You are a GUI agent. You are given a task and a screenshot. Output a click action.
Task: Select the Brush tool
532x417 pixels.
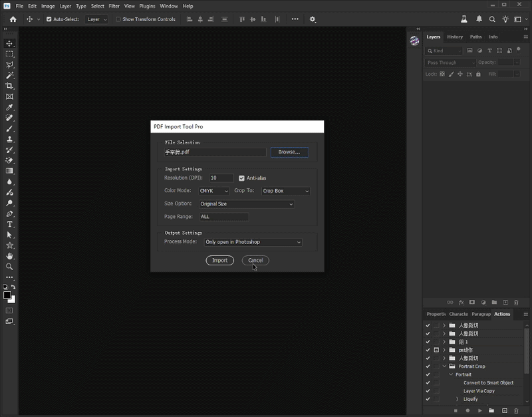pos(9,128)
